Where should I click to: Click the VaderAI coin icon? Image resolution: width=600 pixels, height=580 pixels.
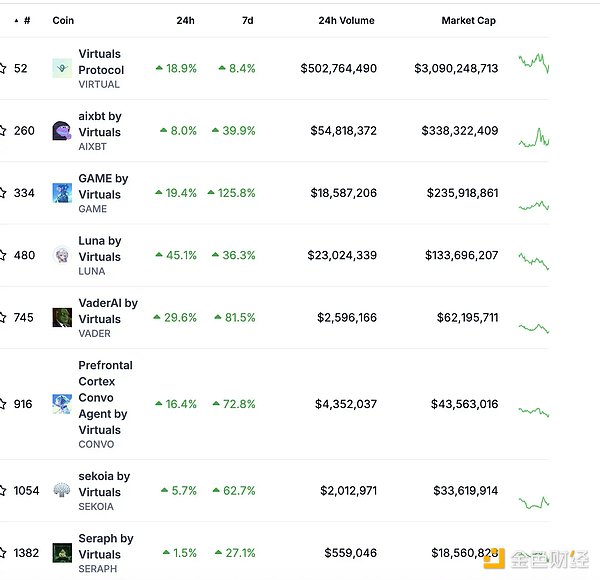click(x=61, y=318)
